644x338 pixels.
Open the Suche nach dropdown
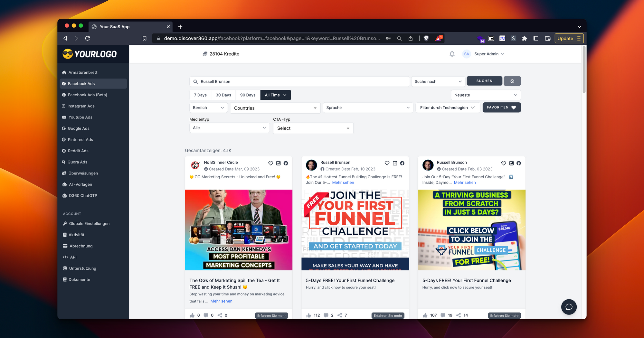tap(438, 81)
